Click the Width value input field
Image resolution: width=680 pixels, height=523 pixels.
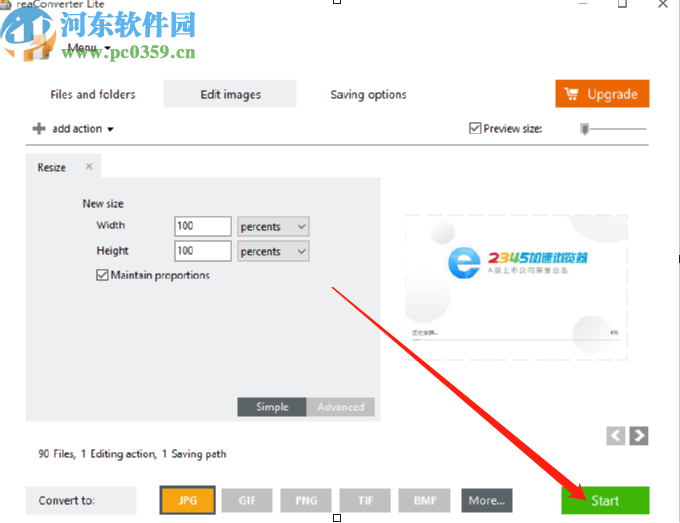click(203, 226)
